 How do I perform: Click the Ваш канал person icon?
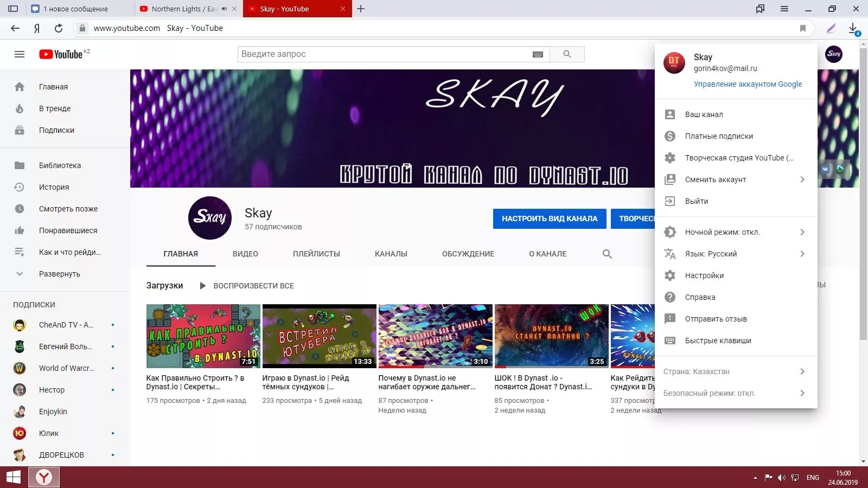(670, 114)
